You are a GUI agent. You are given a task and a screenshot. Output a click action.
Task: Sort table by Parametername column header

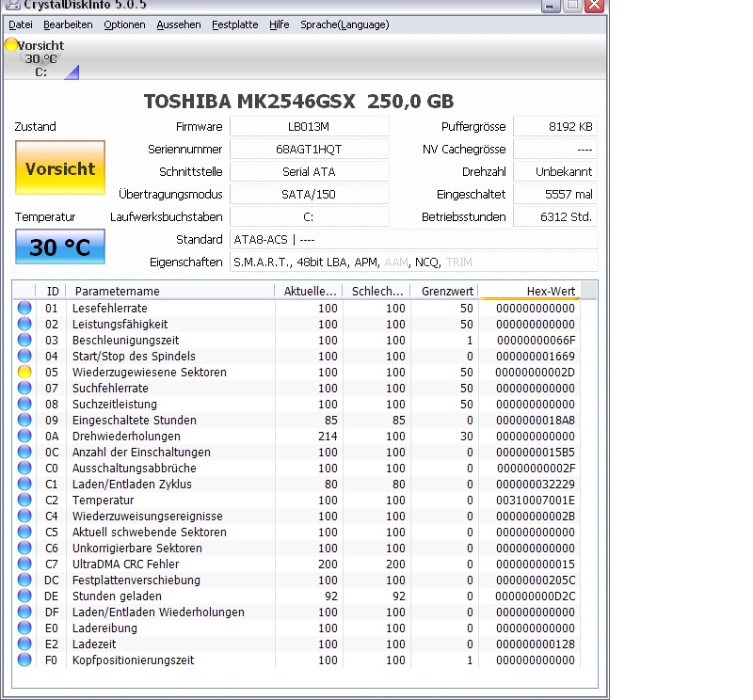click(x=170, y=291)
